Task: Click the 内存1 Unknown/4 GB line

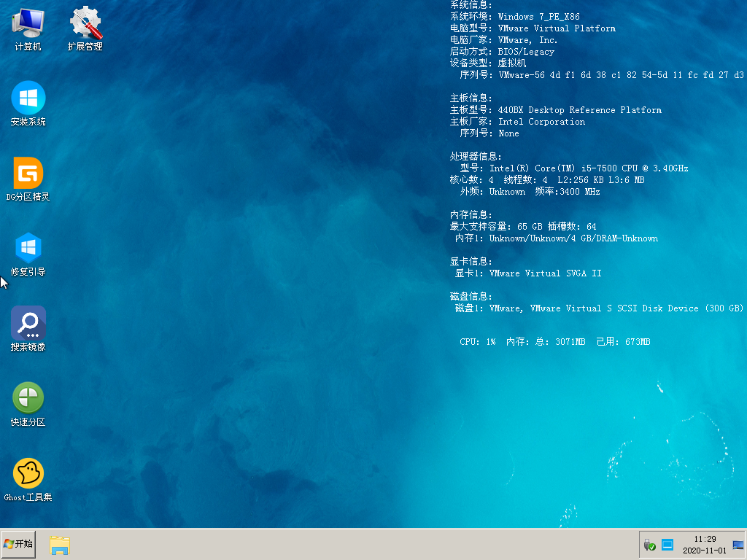Action: point(557,238)
